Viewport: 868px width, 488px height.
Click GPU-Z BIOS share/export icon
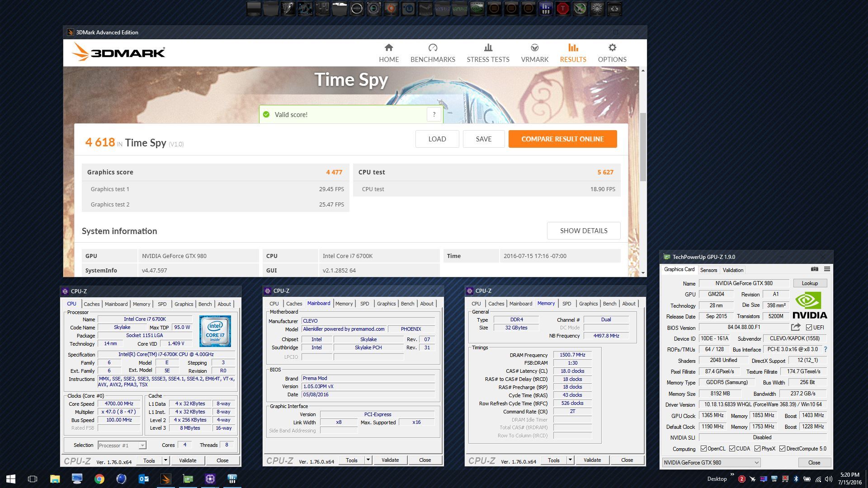(796, 327)
